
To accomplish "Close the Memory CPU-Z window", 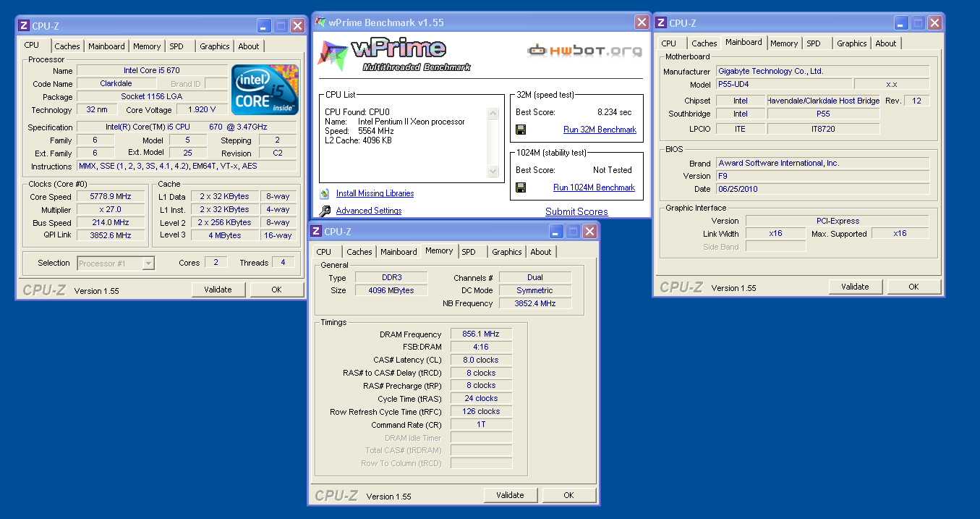I will pyautogui.click(x=590, y=232).
